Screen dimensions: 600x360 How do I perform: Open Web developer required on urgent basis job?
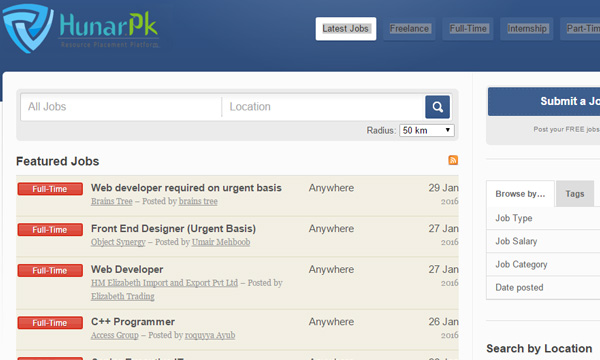point(186,188)
